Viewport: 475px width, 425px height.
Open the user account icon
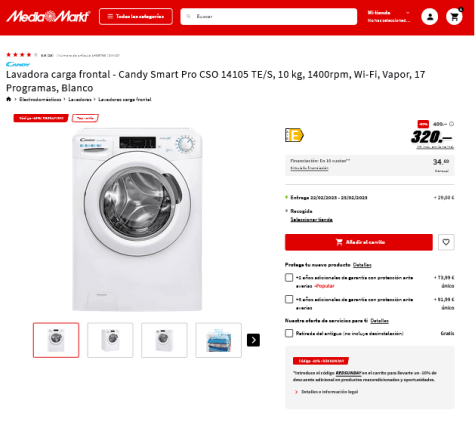click(430, 16)
